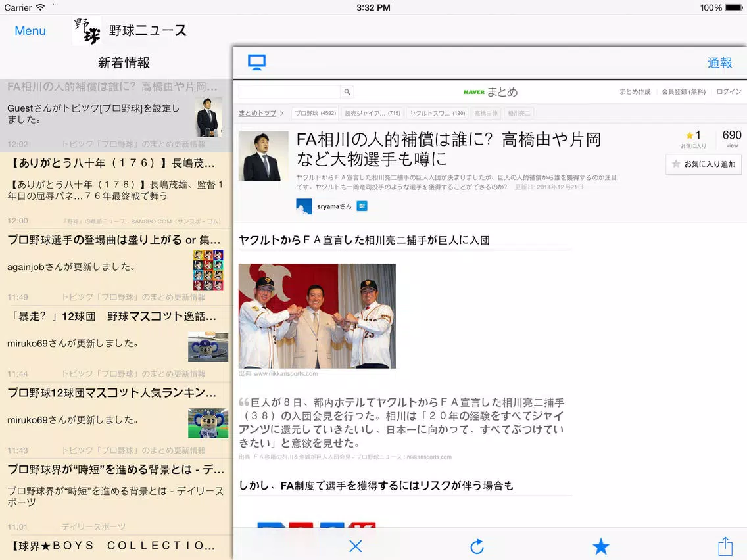Viewport: 747px width, 560px height.
Task: Click againjobさんが更新しました text
Action: click(x=71, y=267)
